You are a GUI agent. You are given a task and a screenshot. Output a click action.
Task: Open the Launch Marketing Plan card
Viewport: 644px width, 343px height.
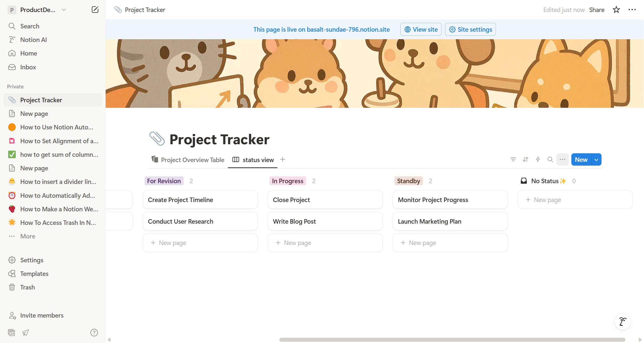450,221
